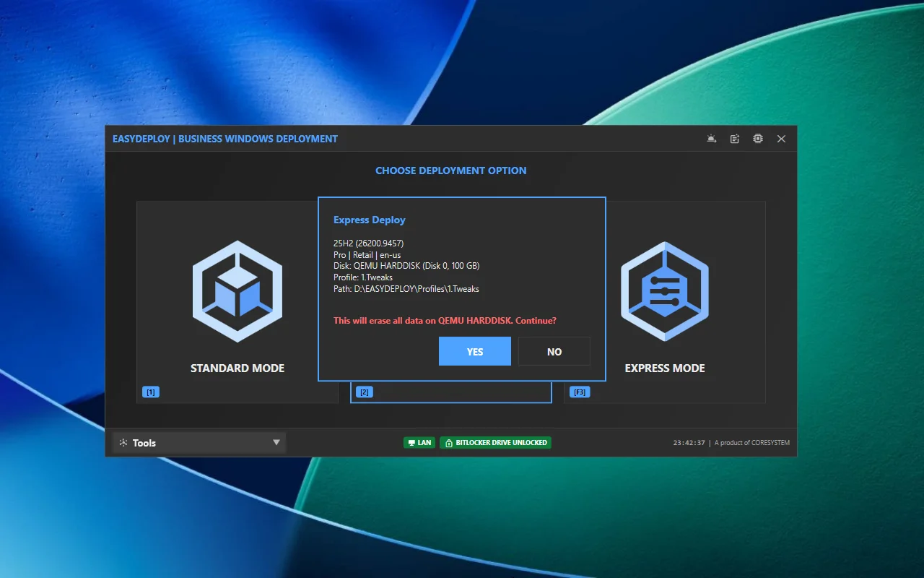Image resolution: width=924 pixels, height=578 pixels.
Task: Click the sunrise theme icon in title bar
Action: click(712, 139)
